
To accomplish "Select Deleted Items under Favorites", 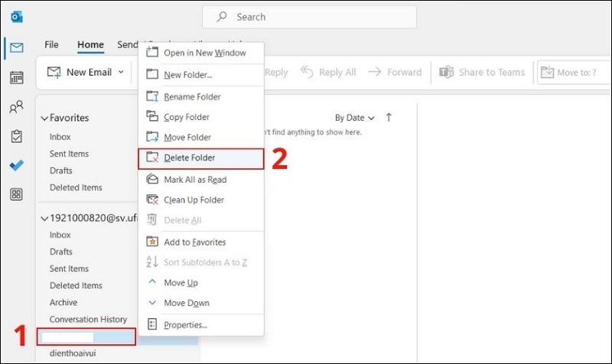I will [76, 187].
